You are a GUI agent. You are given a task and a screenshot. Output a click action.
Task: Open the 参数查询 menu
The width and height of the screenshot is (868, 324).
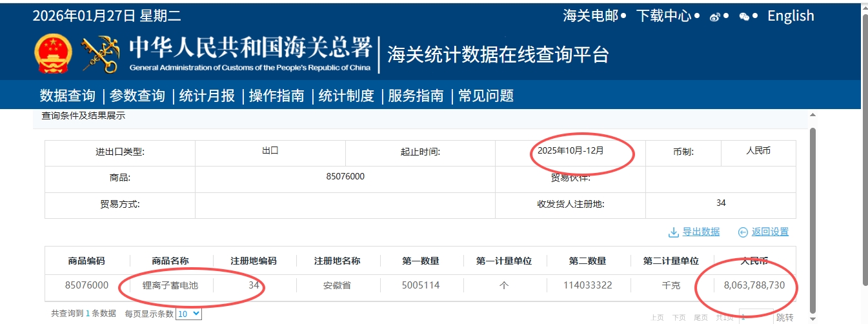pyautogui.click(x=137, y=96)
